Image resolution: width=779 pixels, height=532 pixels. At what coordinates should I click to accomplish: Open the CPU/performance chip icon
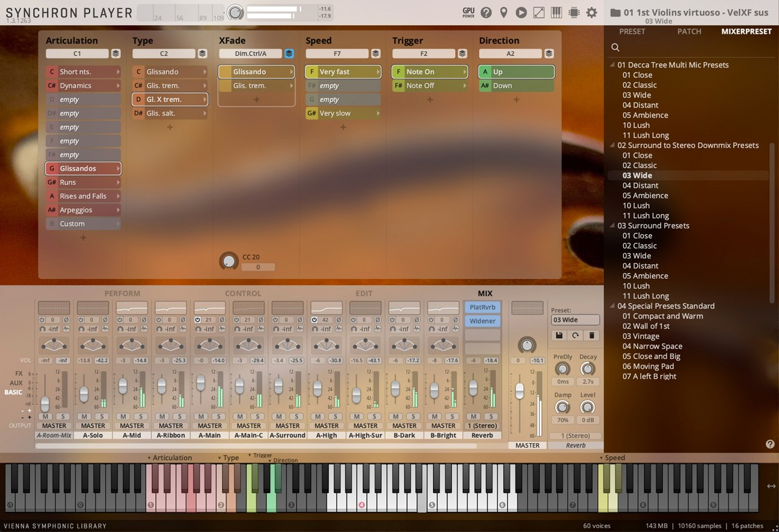click(575, 12)
